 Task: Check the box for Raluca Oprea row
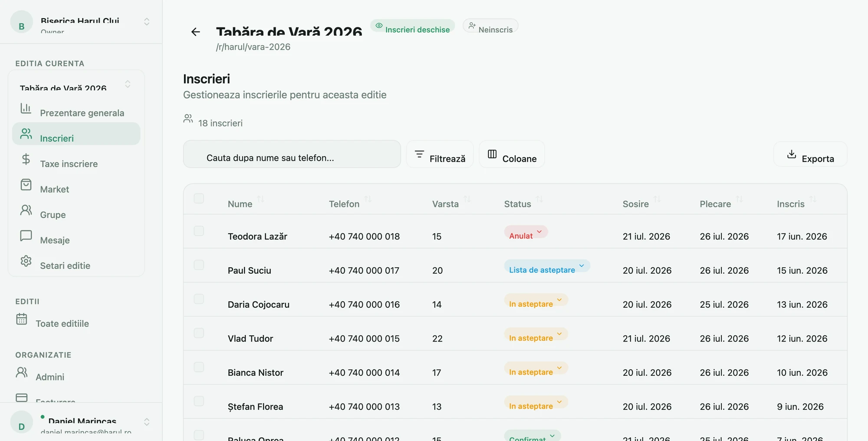tap(199, 435)
